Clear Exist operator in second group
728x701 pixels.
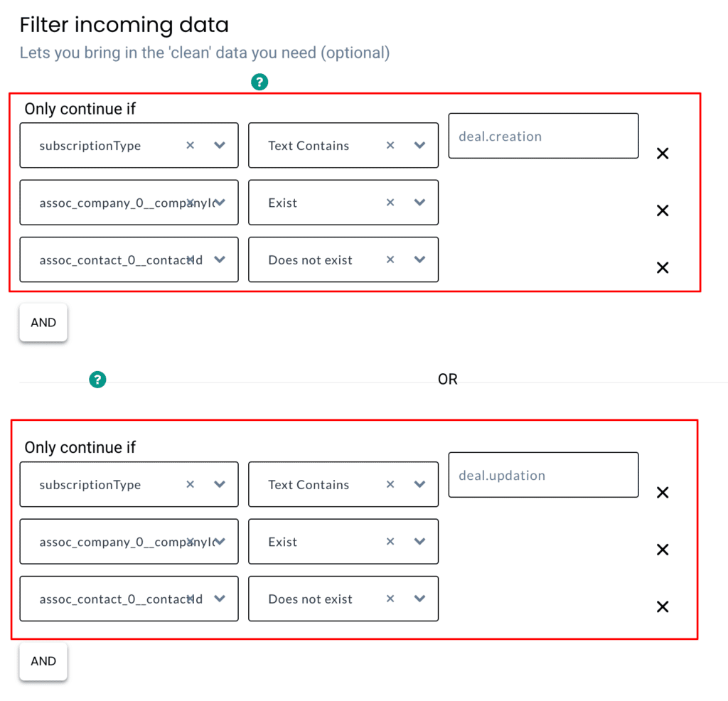click(390, 541)
